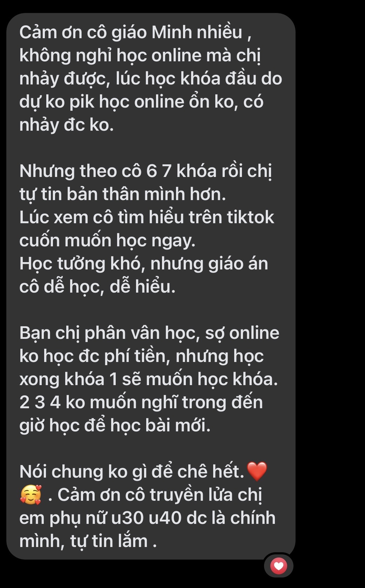Click the line starting with '2 3 4 ko muốn'
This screenshot has height=588, width=365.
[141, 402]
